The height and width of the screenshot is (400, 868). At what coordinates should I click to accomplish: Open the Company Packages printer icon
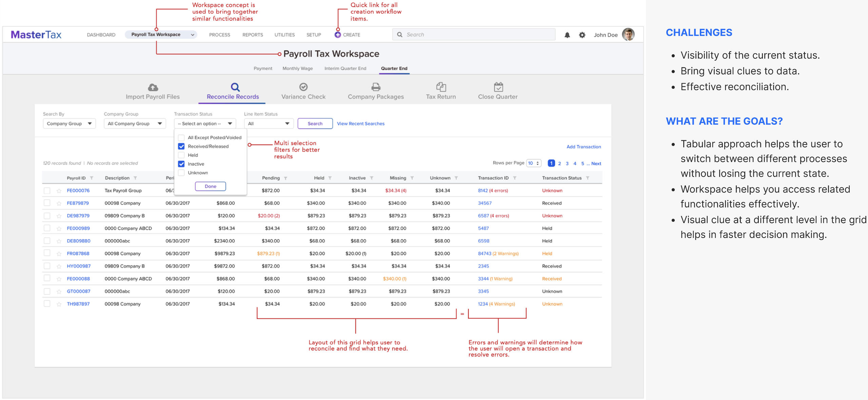(x=376, y=87)
